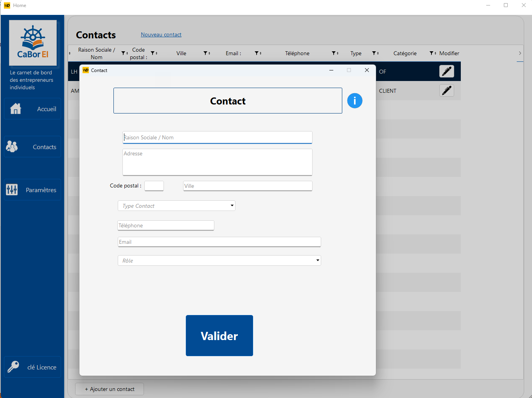Click the Nouveau contact link

(161, 35)
